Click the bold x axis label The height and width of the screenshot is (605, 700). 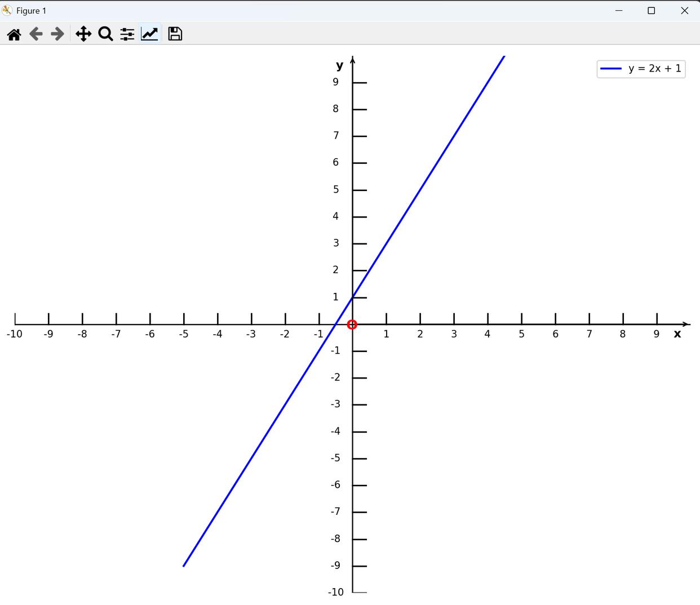677,333
